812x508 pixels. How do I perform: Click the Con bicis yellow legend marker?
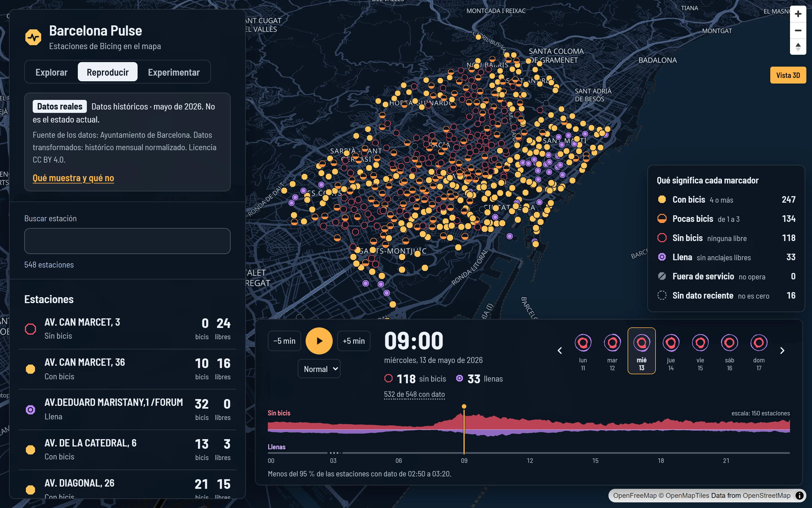tap(662, 200)
